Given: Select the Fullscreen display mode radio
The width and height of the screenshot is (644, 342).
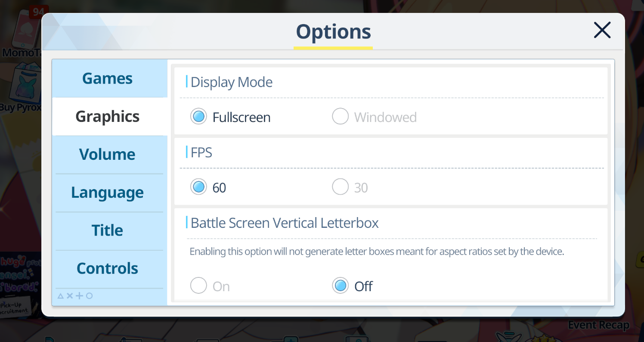Looking at the screenshot, I should (198, 117).
